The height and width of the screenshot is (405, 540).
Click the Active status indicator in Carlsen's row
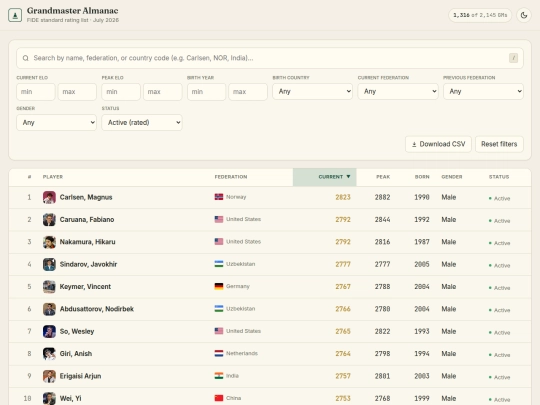click(x=499, y=198)
